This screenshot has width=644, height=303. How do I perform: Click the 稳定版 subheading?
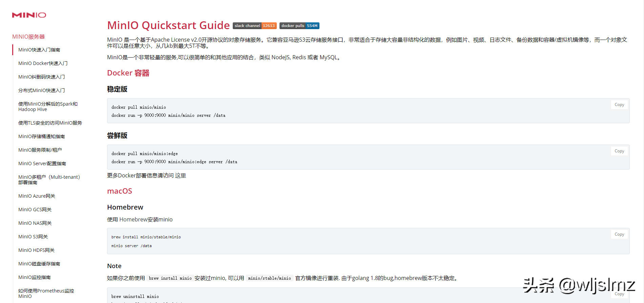117,89
